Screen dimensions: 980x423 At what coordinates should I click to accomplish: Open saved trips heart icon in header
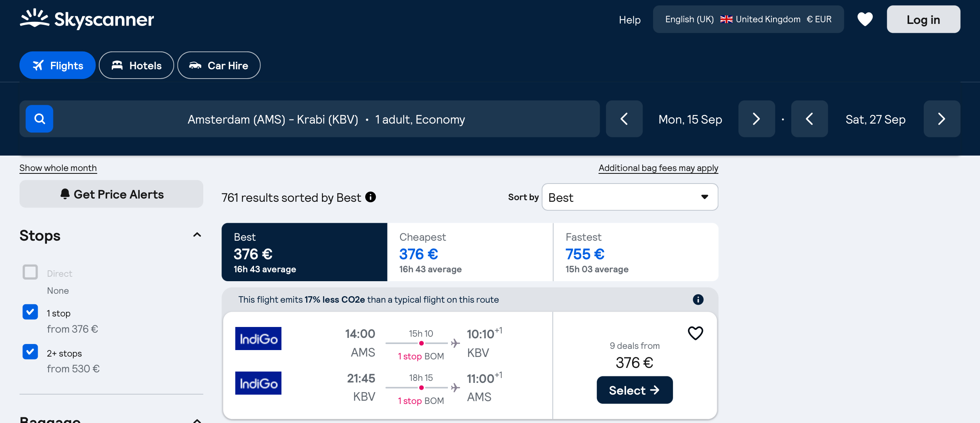[x=865, y=19]
